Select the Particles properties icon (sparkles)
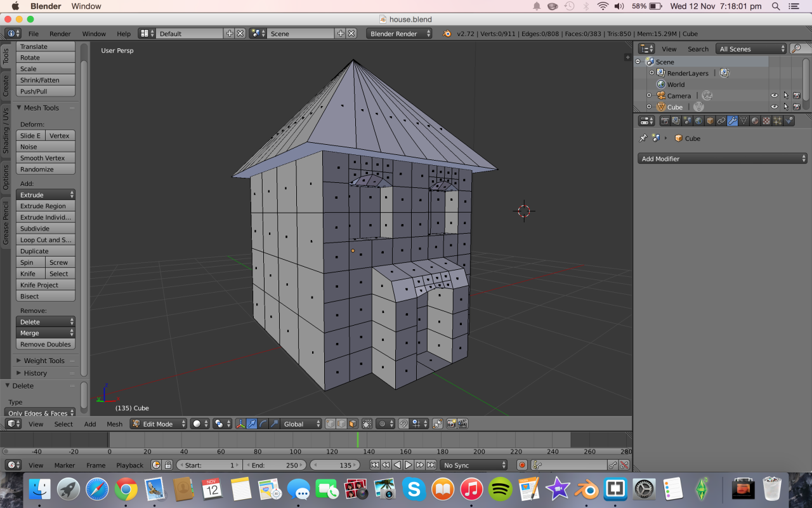This screenshot has height=508, width=812. pyautogui.click(x=777, y=120)
